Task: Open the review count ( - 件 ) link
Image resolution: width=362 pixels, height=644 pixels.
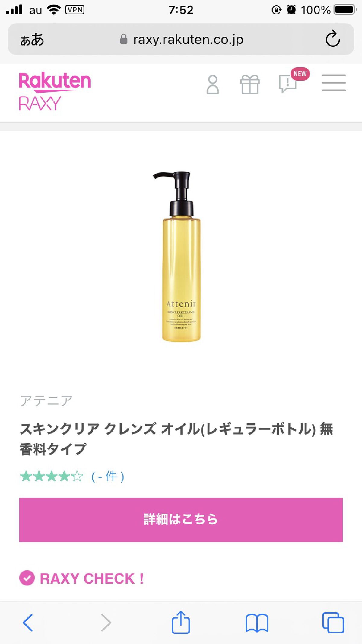Action: (x=108, y=477)
